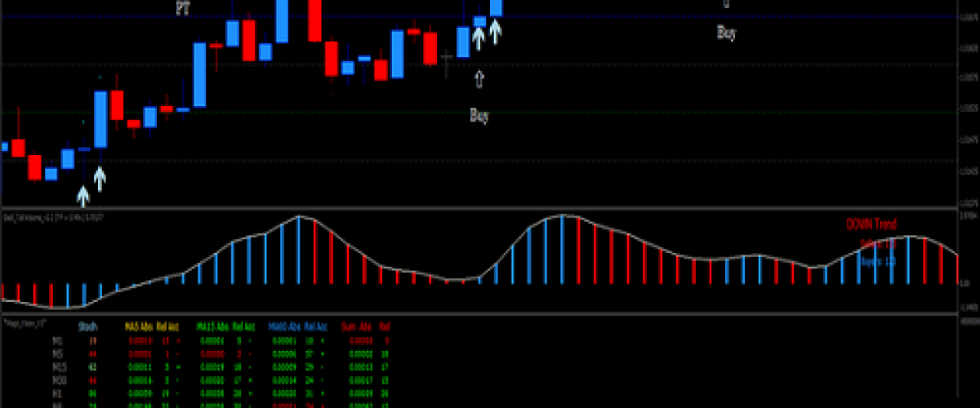Click the lower Buy label in the chart
Screen dimensions: 980x408
tap(479, 116)
